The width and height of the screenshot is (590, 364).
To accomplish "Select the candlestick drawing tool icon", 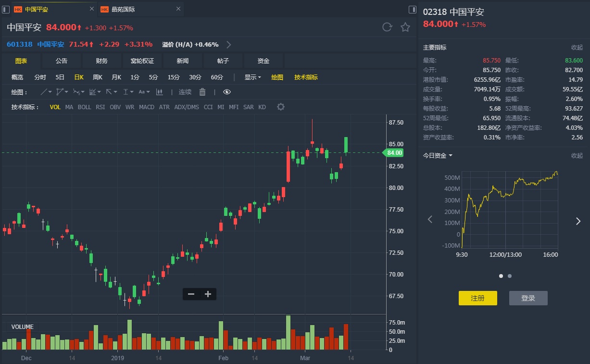I will click(159, 92).
